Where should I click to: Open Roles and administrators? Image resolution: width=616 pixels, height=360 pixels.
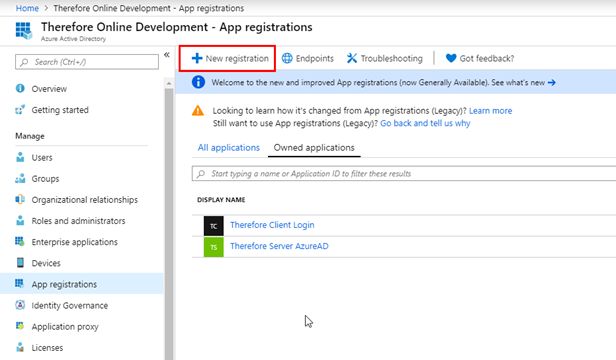pyautogui.click(x=79, y=221)
